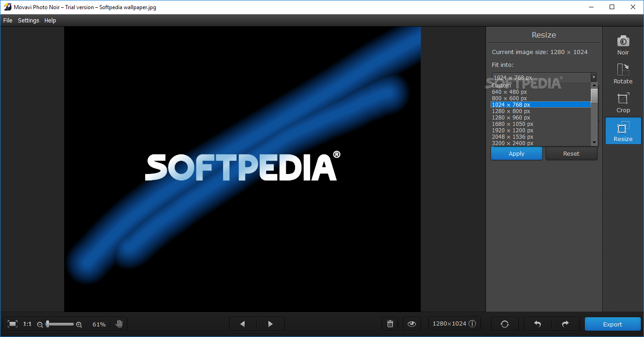This screenshot has width=644, height=337.
Task: Click the Movavi app icon in title bar
Action: [7, 7]
